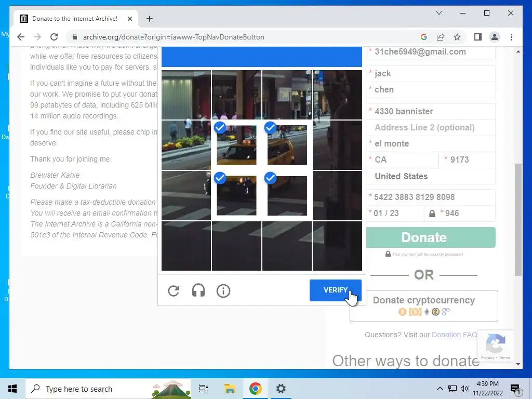The width and height of the screenshot is (532, 399).
Task: Edit city field el monte
Action: point(431,144)
